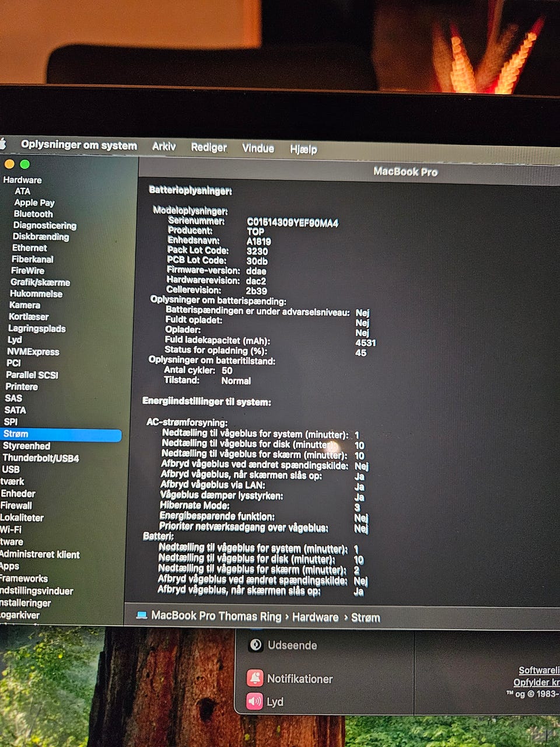
Task: Select USB in the sidebar
Action: coord(10,469)
